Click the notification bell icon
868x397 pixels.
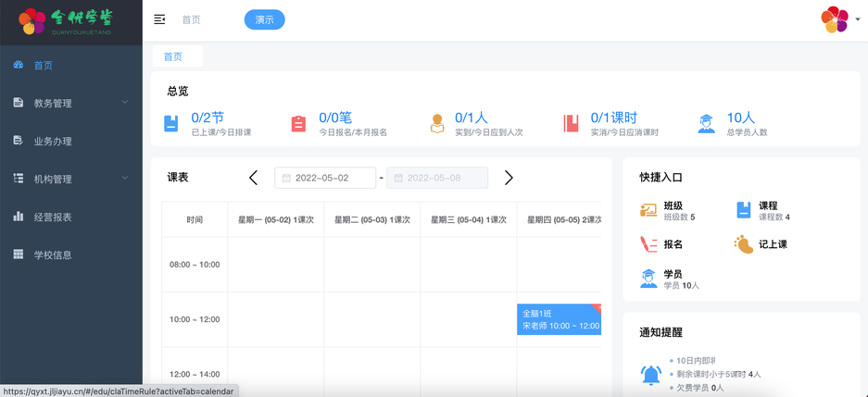click(650, 375)
